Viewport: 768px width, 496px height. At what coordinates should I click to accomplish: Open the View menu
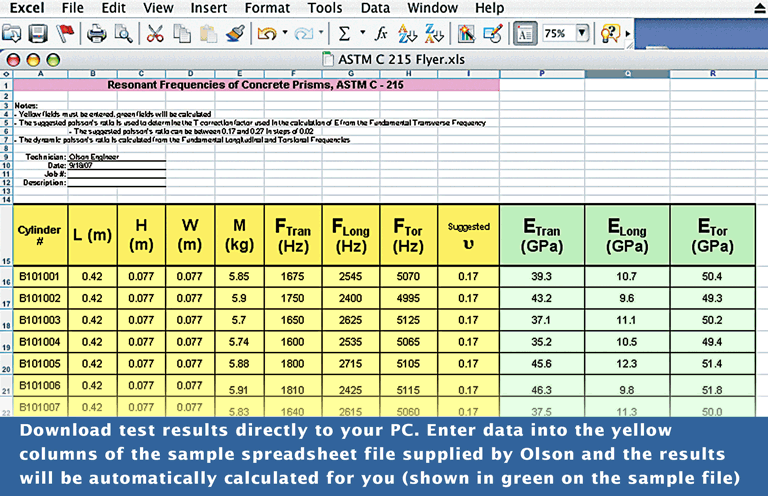(x=158, y=8)
